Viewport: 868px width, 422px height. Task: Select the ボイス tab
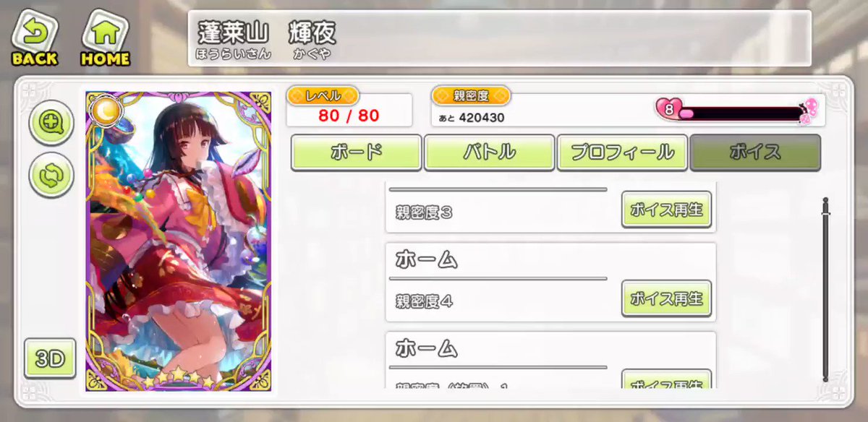755,152
